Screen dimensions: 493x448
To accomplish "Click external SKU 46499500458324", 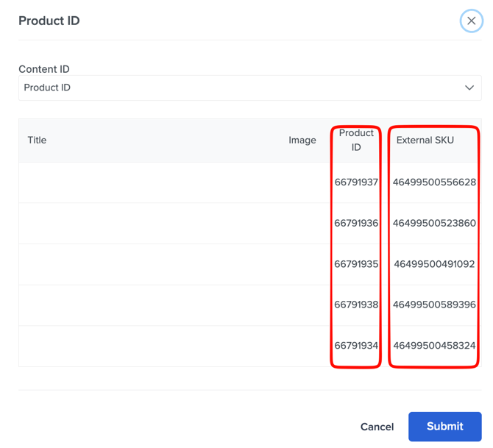I will tap(434, 346).
